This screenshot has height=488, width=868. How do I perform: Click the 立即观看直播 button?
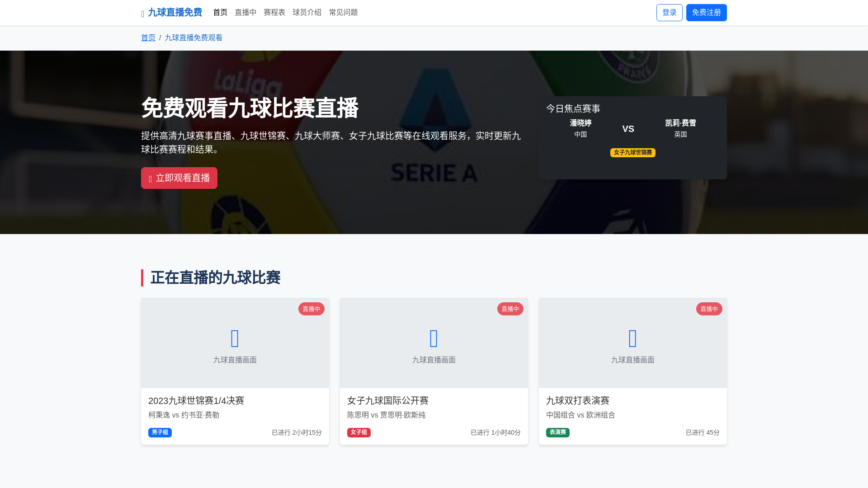(179, 178)
